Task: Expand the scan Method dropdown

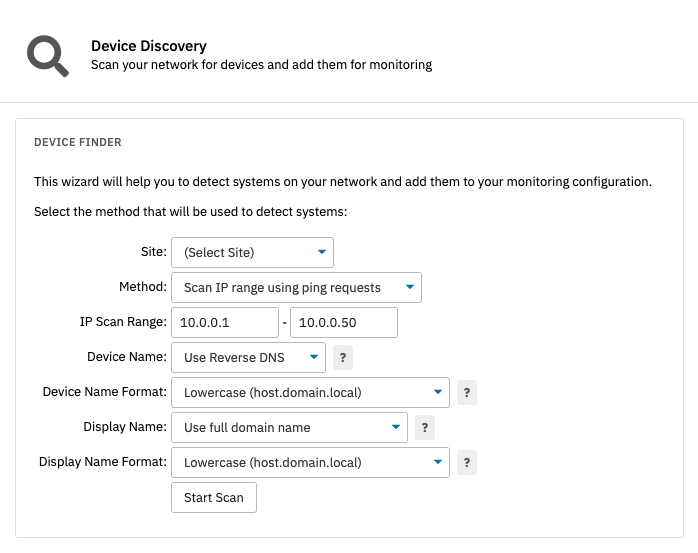Action: pos(296,288)
